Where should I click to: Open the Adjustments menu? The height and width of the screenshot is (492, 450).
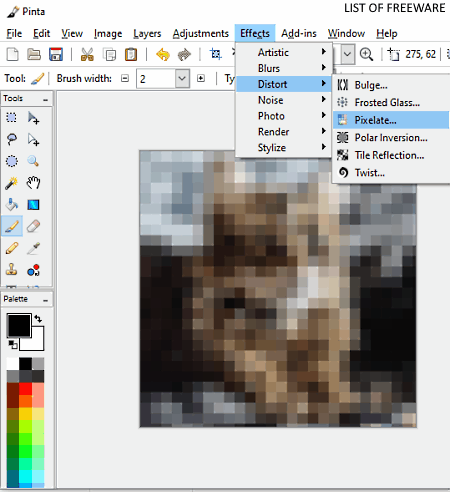(x=201, y=33)
